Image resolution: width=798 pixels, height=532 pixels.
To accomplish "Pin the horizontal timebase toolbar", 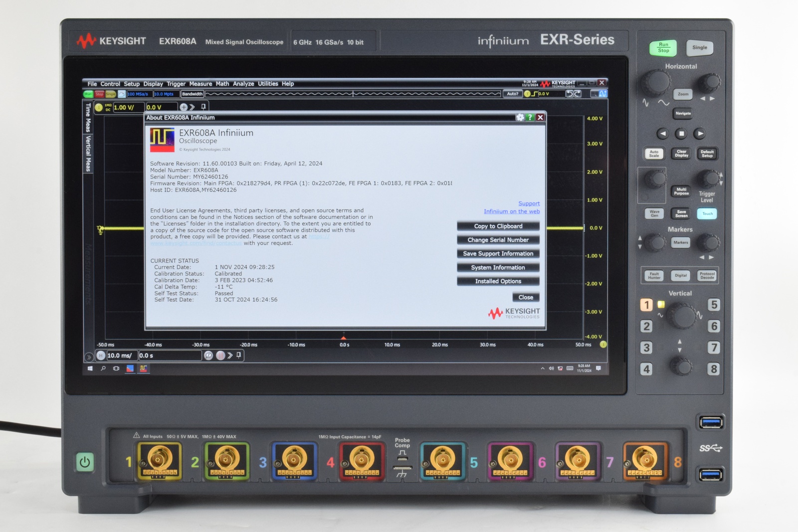I will (x=239, y=355).
